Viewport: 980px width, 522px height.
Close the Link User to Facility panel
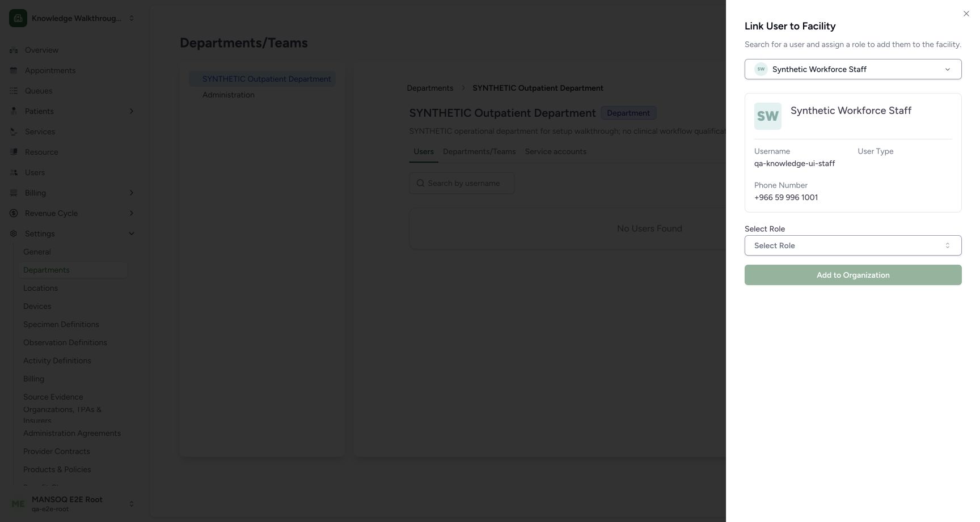(966, 14)
